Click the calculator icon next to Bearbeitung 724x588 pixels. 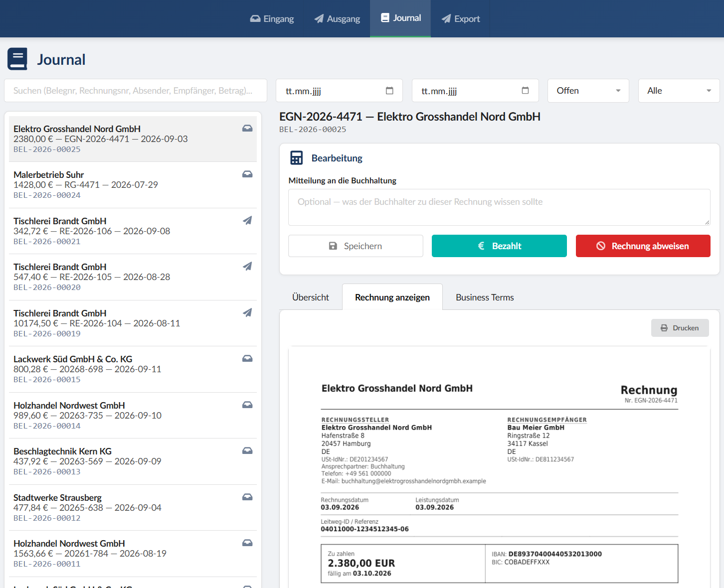click(296, 158)
